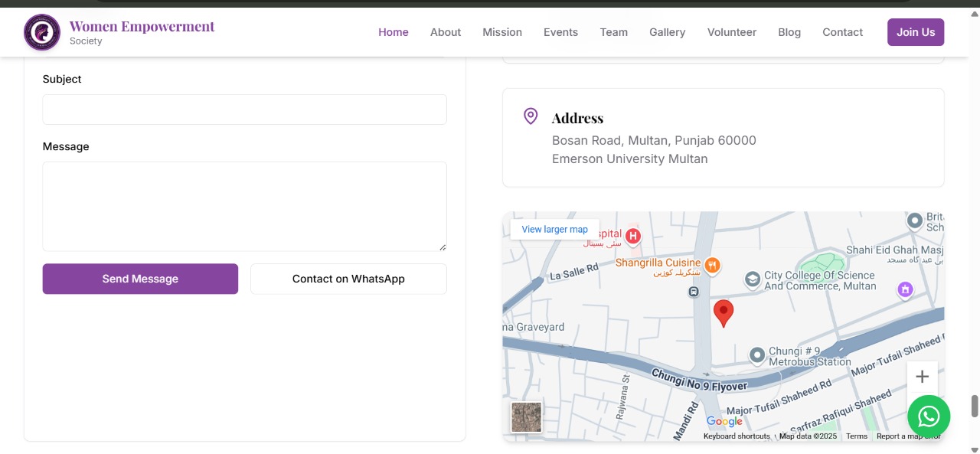
Task: Click the Send Message button
Action: [140, 279]
